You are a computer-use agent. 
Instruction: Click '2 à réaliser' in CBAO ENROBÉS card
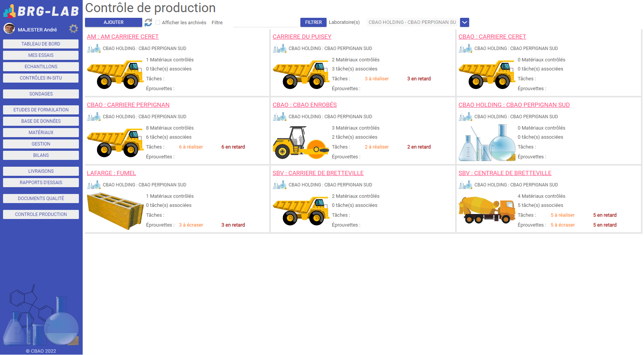click(x=377, y=147)
